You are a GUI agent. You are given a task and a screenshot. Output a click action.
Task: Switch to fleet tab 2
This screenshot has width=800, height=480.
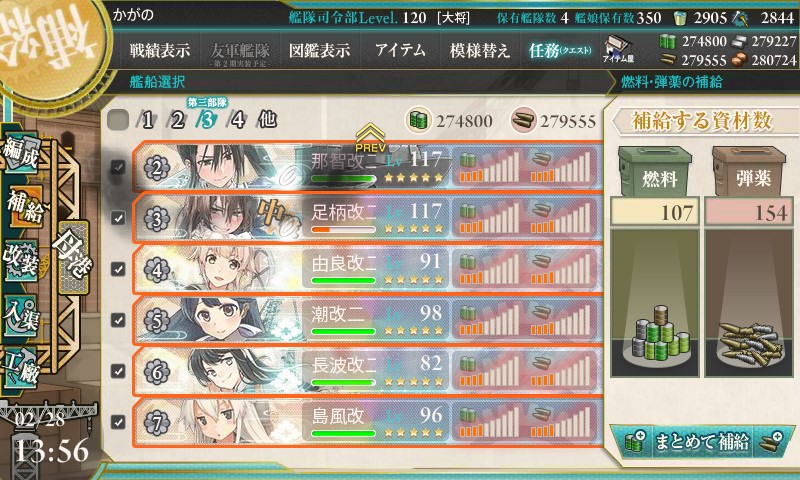(177, 120)
